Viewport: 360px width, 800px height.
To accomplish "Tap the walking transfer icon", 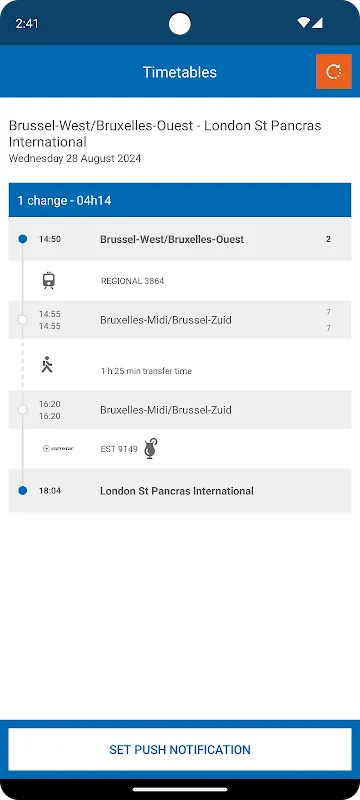I will [47, 365].
